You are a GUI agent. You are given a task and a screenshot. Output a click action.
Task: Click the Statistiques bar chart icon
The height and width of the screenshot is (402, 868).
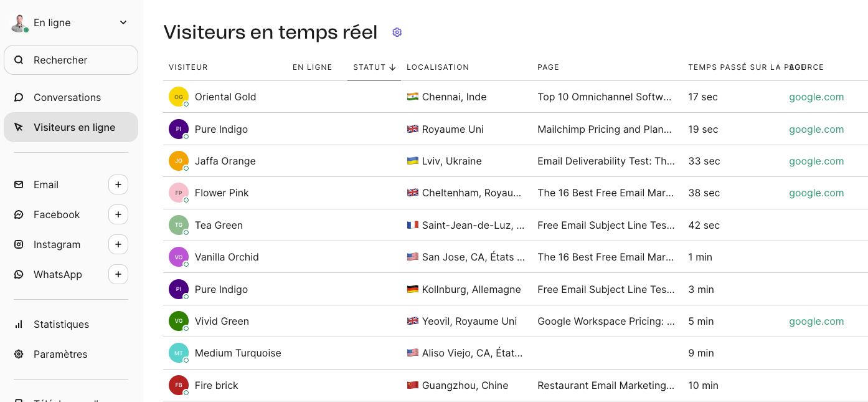[19, 324]
